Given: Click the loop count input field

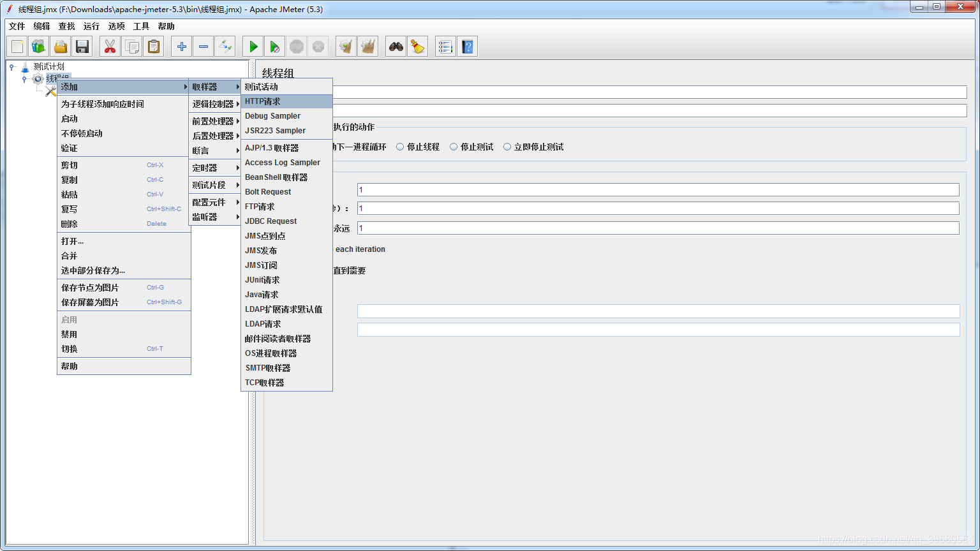Looking at the screenshot, I should click(x=658, y=228).
